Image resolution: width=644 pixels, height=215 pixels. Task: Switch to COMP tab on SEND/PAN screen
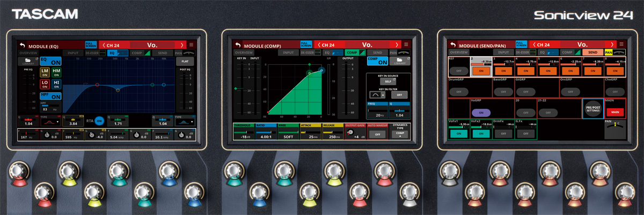coord(570,53)
